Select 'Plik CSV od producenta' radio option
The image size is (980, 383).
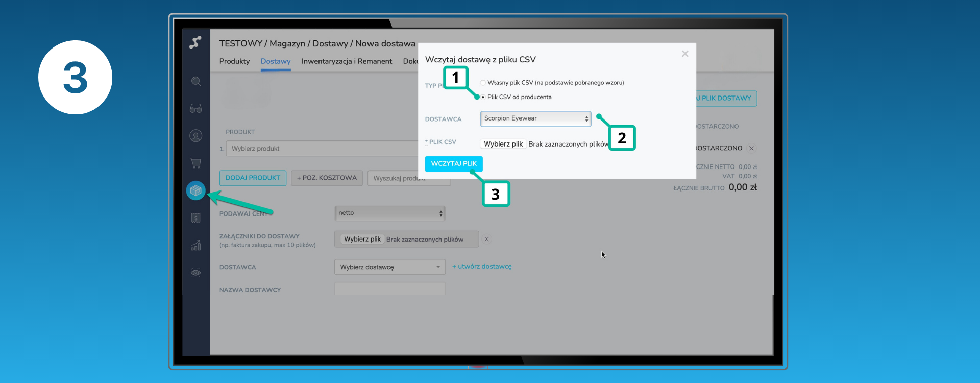click(483, 97)
